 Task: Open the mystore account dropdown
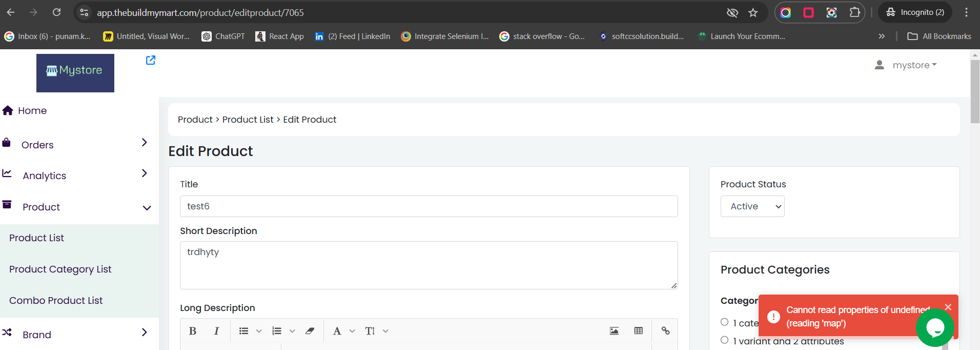914,65
